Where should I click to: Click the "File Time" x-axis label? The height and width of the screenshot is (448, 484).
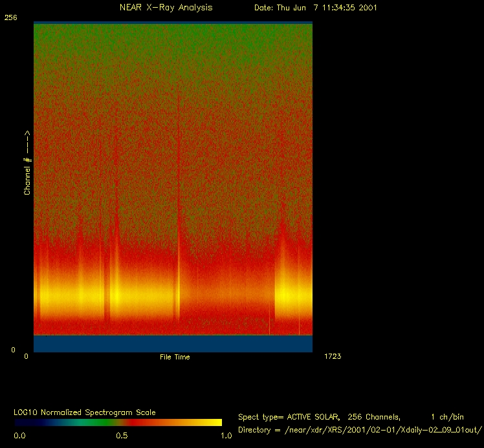(175, 357)
